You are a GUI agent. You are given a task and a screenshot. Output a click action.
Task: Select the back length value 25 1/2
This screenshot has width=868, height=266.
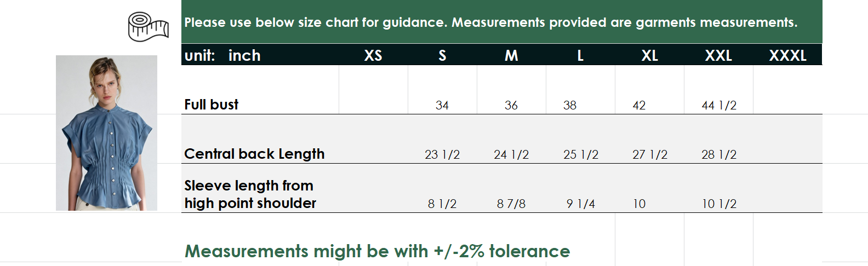(581, 154)
